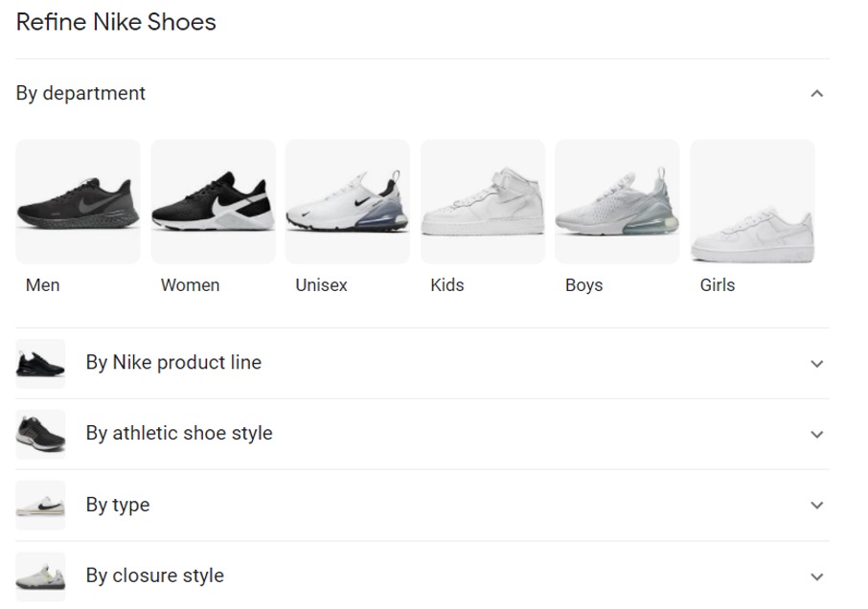This screenshot has height=609, width=868.
Task: Open the Men department label
Action: coord(42,285)
